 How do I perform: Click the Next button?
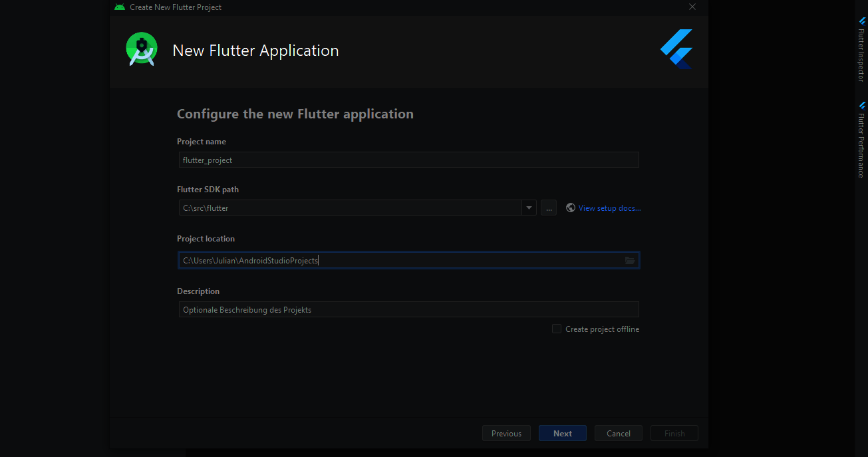point(563,433)
